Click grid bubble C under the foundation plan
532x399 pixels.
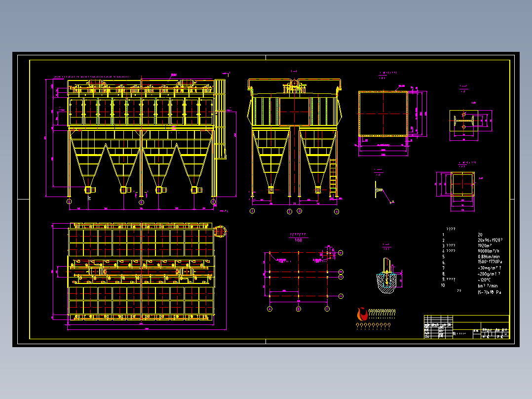click(x=327, y=309)
